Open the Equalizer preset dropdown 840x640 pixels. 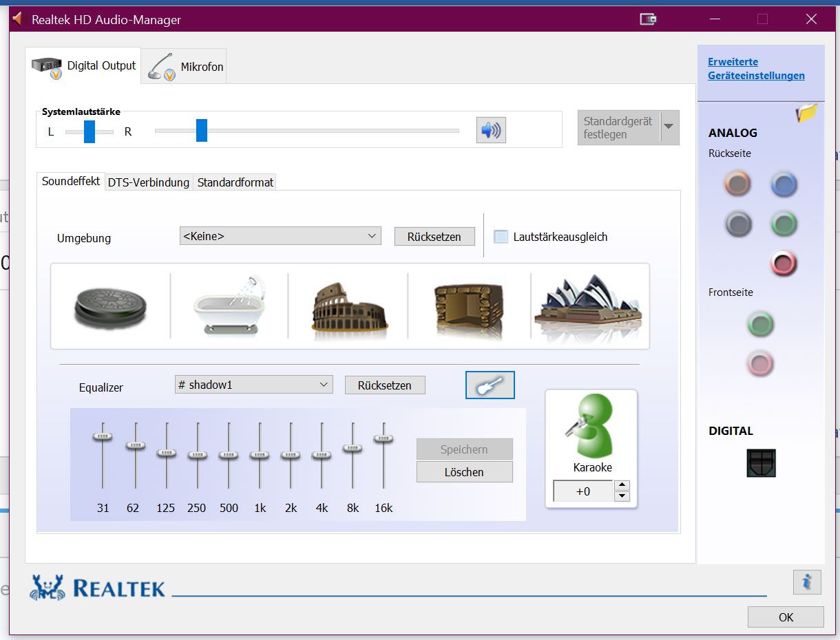pyautogui.click(x=254, y=385)
